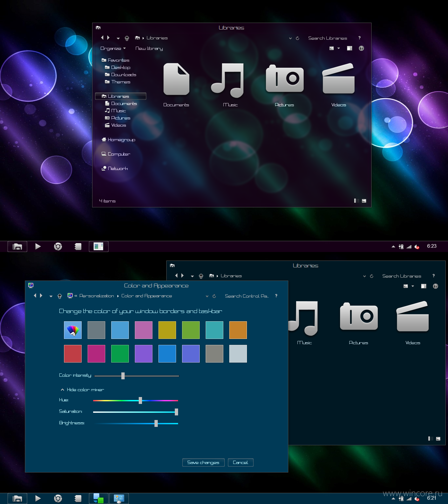Go back in Color and Appearance window
Image resolution: width=448 pixels, height=504 pixels.
point(35,296)
